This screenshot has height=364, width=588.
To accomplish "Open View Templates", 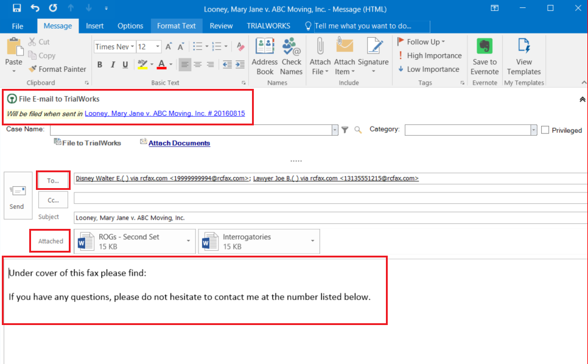I will click(x=524, y=56).
